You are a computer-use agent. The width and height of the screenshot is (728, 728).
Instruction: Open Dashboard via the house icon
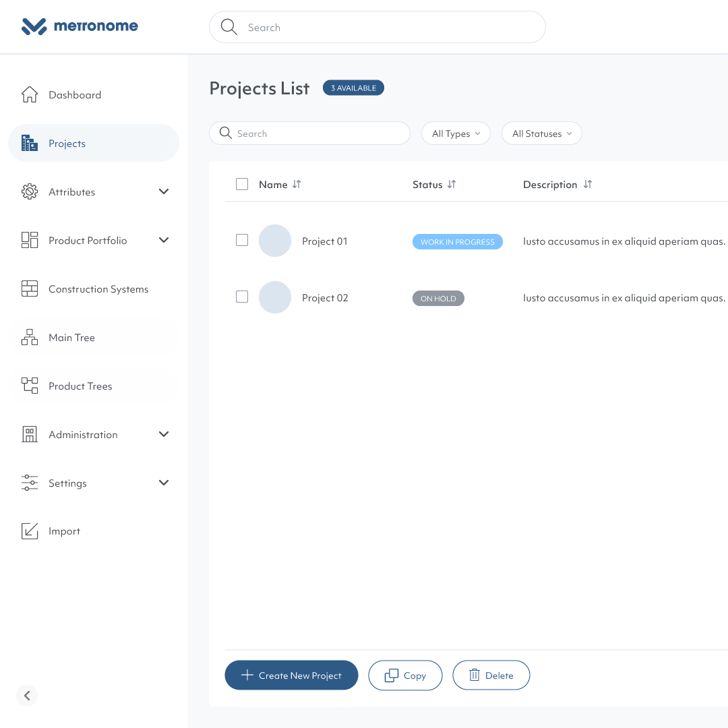click(x=30, y=95)
